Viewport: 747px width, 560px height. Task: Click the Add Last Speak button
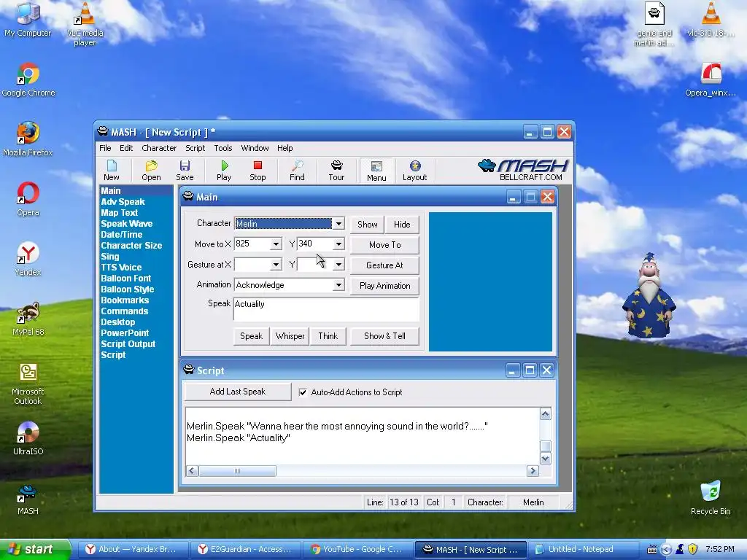(238, 392)
